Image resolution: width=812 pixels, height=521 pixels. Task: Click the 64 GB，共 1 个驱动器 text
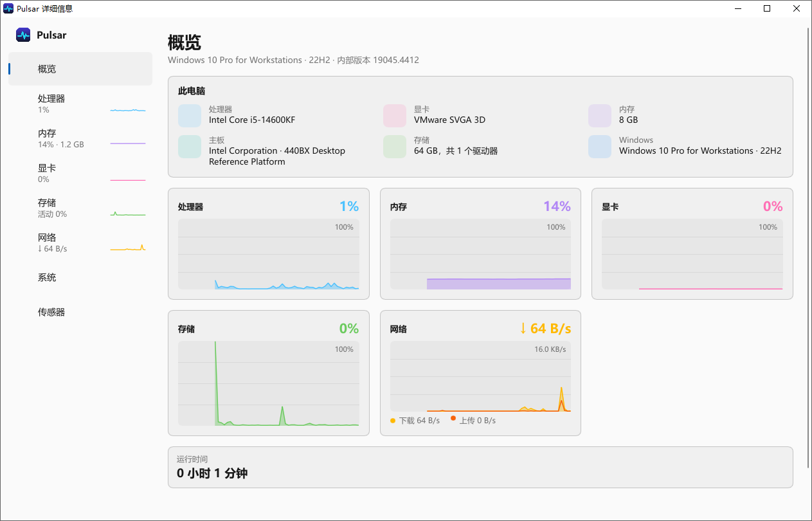click(456, 151)
